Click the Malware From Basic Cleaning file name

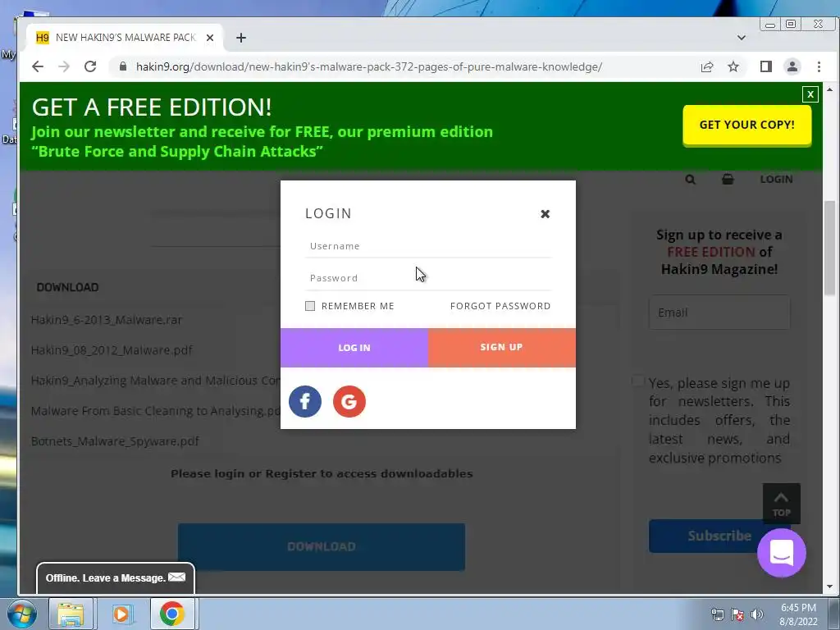[x=155, y=411]
